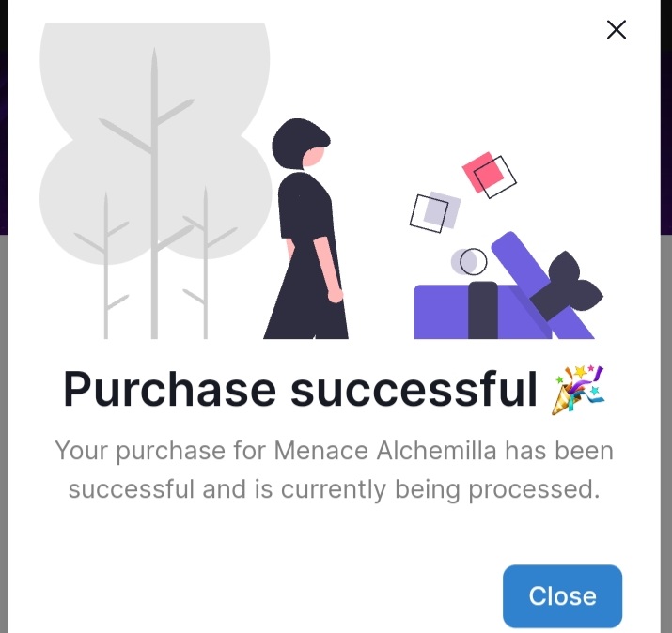Dismiss the dialog with the X icon
This screenshot has width=672, height=633.
click(617, 29)
